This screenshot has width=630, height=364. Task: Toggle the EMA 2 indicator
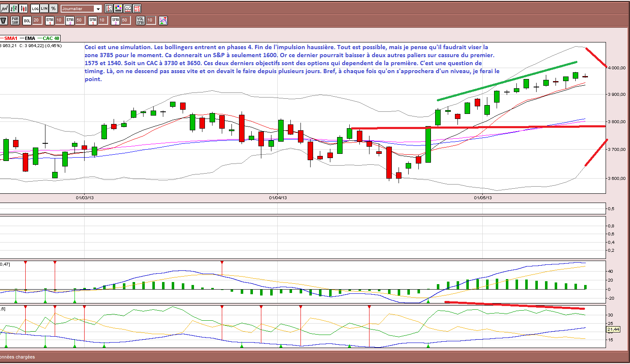[x=70, y=20]
